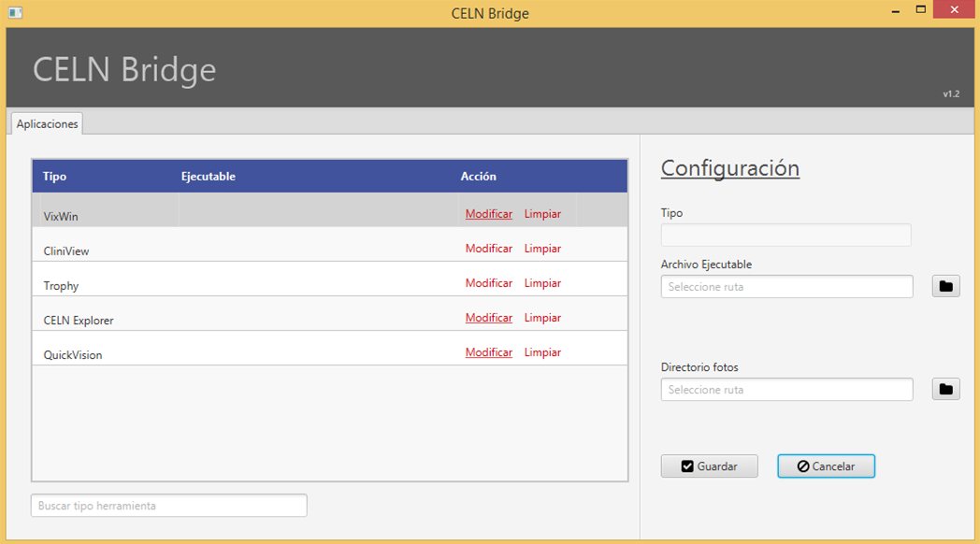Click Modificar link for VixWin
This screenshot has width=980, height=544.
click(489, 214)
